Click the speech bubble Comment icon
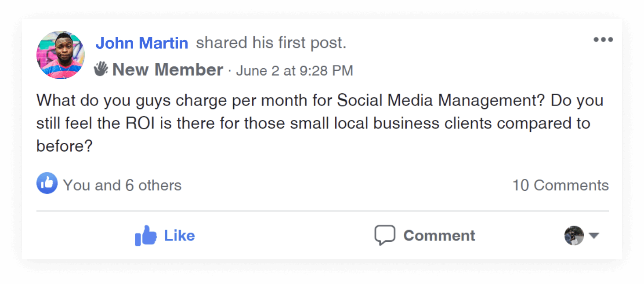Viewport: 644px width, 284px height. click(385, 235)
